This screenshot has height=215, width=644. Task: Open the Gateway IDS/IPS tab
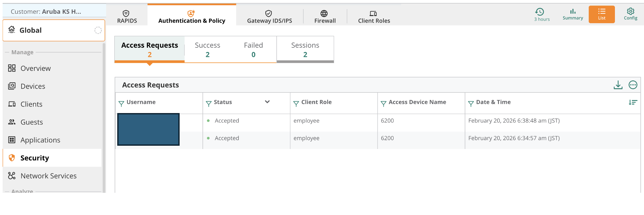point(269,16)
